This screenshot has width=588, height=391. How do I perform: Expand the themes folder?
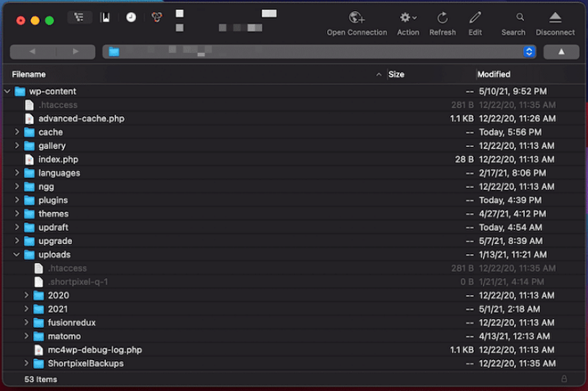pyautogui.click(x=17, y=214)
